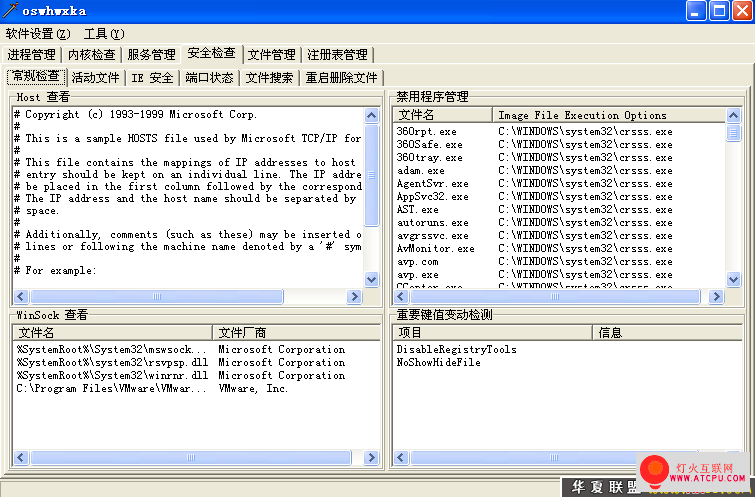Screen dimensions: 755x497
Task: Click Image File Execution Options column header
Action: (x=609, y=115)
